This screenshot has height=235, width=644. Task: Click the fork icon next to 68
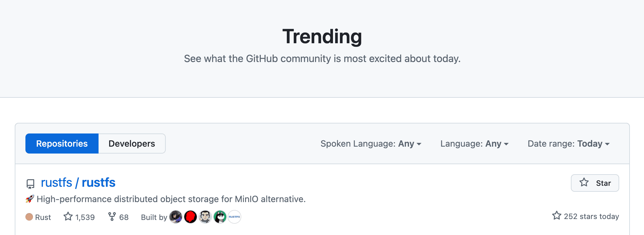(112, 217)
